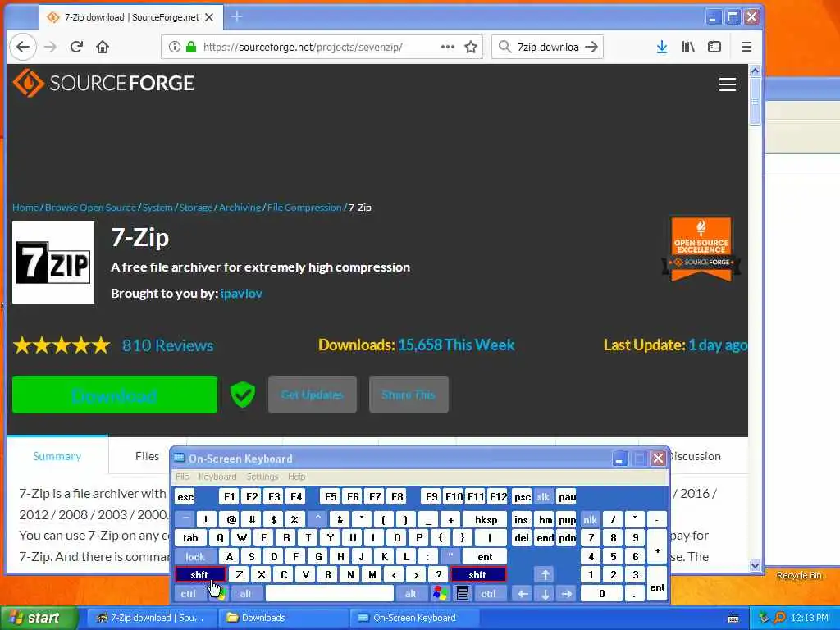The height and width of the screenshot is (630, 840).
Task: Open a new tab with plus button
Action: coord(236,17)
